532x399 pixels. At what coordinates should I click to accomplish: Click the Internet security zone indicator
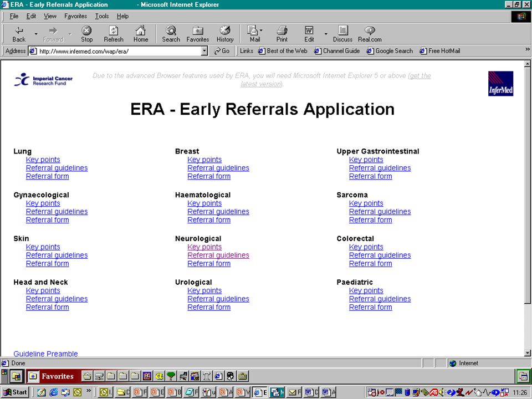coord(464,364)
